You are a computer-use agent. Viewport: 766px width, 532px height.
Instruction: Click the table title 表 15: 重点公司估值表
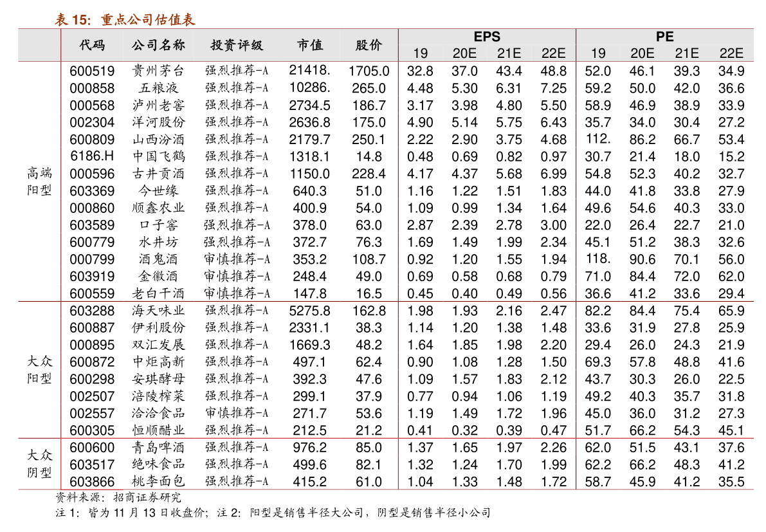coord(125,19)
